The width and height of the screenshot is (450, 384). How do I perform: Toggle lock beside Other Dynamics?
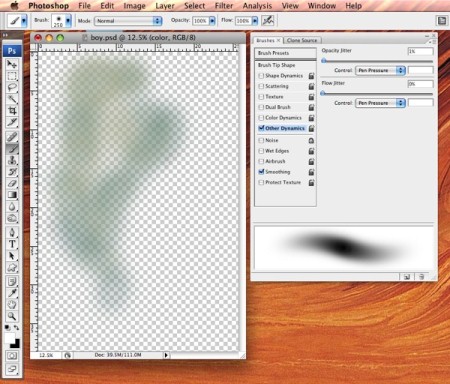tap(311, 128)
